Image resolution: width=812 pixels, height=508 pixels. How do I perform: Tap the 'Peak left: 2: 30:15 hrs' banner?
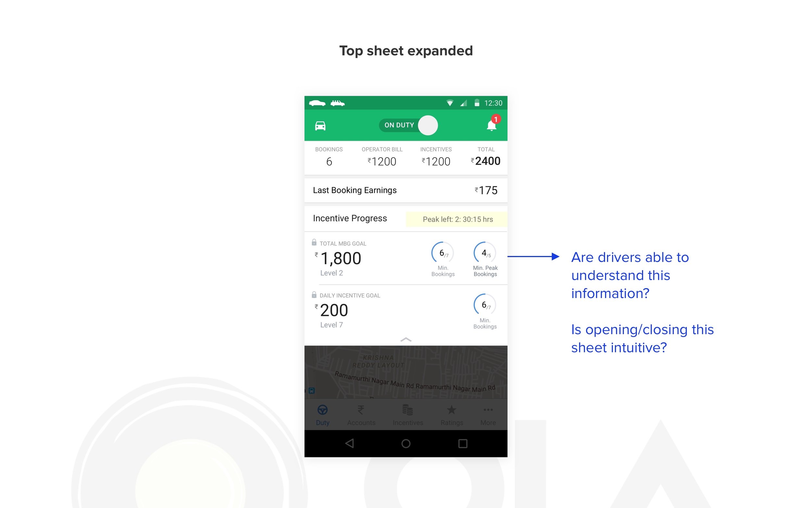tap(457, 219)
